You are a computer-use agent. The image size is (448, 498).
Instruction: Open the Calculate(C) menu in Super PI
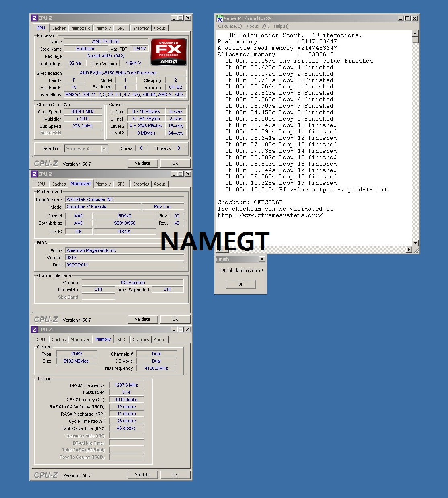[230, 26]
